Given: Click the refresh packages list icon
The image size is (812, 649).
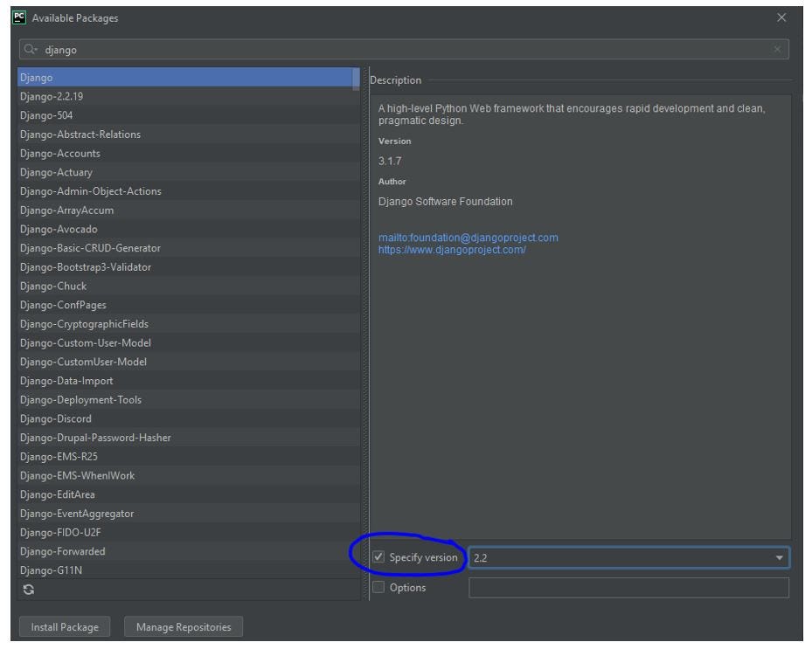Looking at the screenshot, I should pyautogui.click(x=29, y=590).
